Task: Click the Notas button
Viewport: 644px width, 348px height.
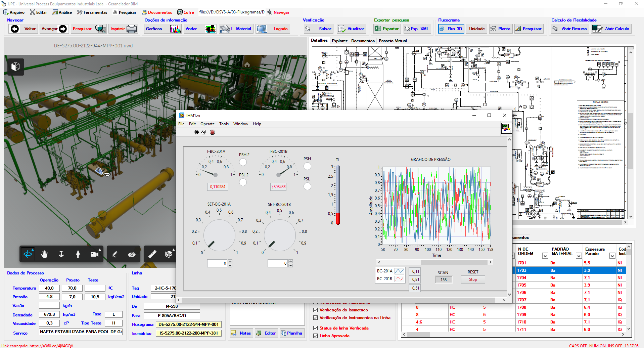Action: click(241, 333)
